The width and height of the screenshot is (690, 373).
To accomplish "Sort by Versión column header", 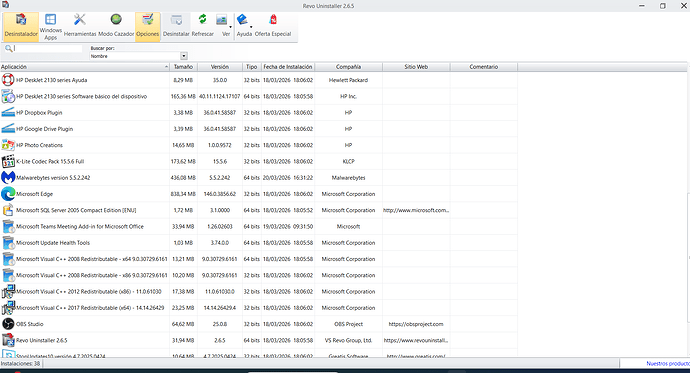I will click(x=220, y=67).
